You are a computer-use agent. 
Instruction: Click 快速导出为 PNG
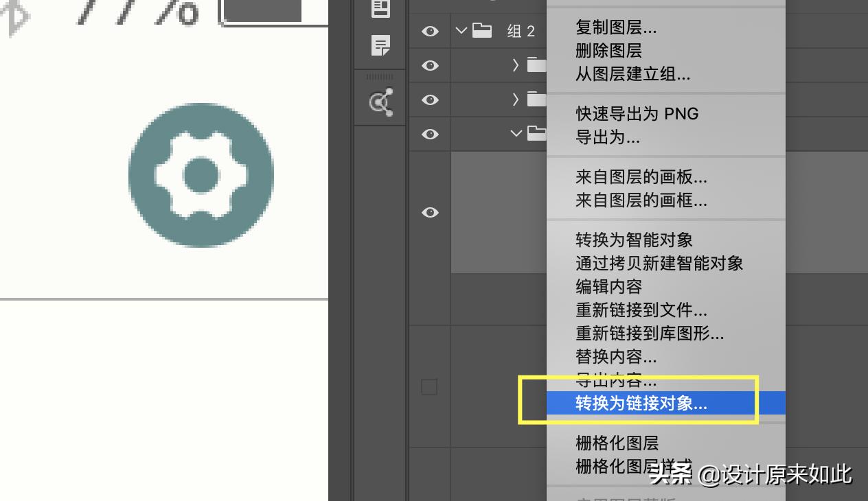pyautogui.click(x=636, y=114)
